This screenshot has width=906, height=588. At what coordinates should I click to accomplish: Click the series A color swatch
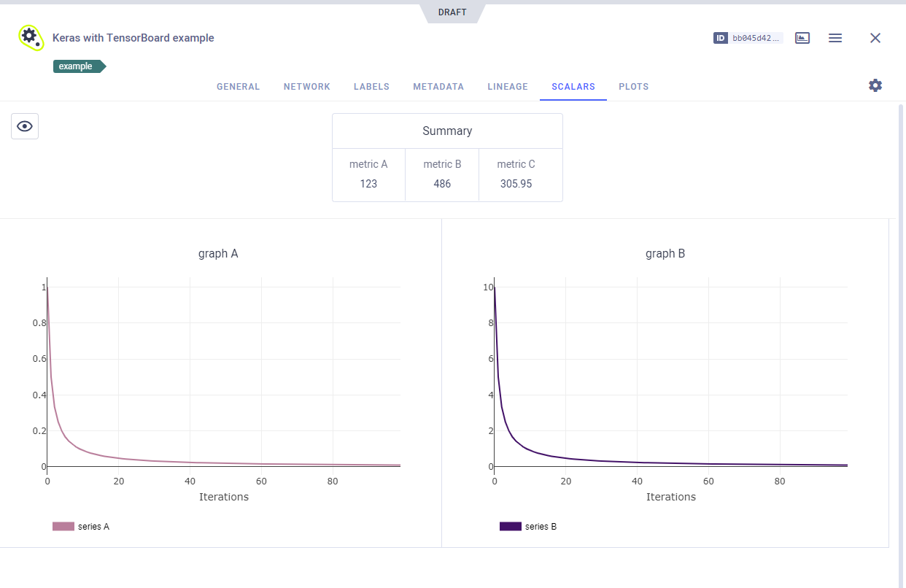point(63,527)
